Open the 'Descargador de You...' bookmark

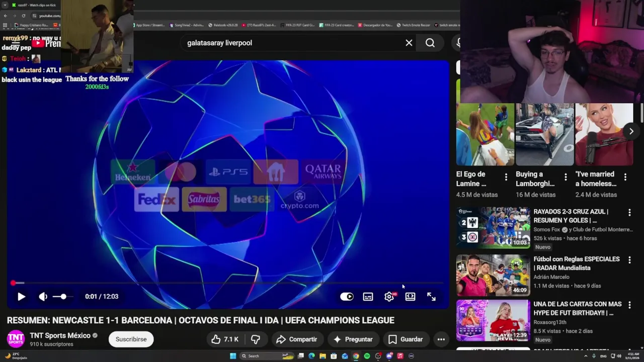(375, 25)
